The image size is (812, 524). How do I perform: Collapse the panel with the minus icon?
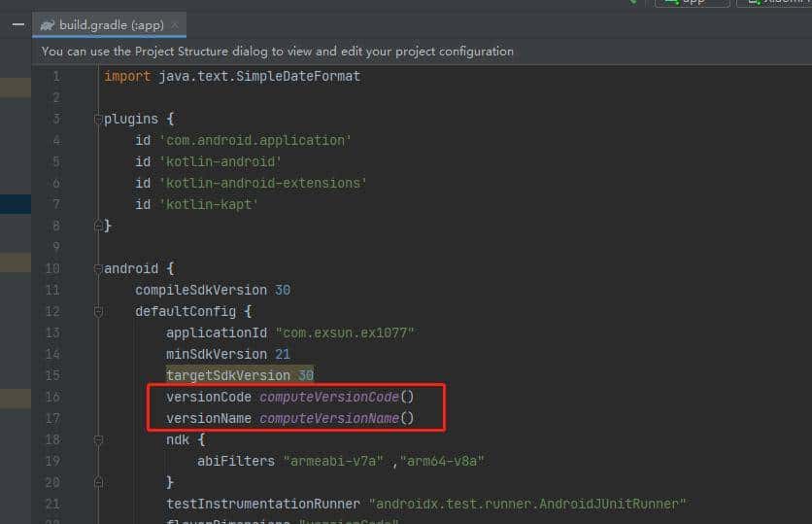pos(18,24)
